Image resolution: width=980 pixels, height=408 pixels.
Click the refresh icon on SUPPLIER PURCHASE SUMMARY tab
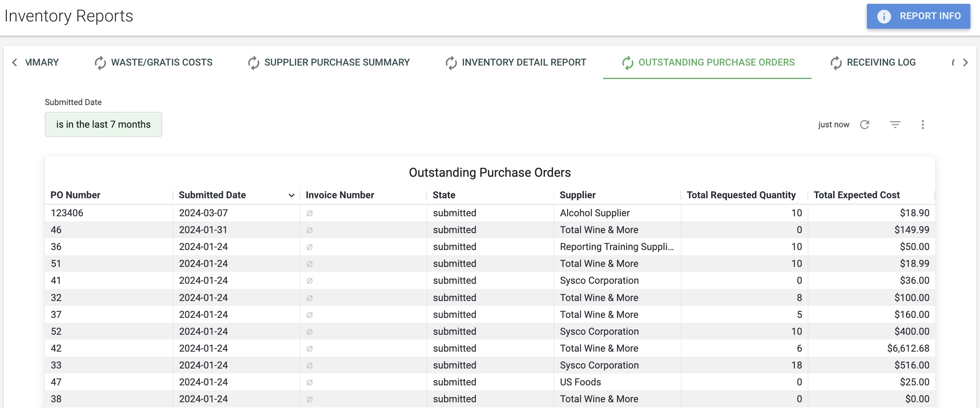(x=253, y=63)
